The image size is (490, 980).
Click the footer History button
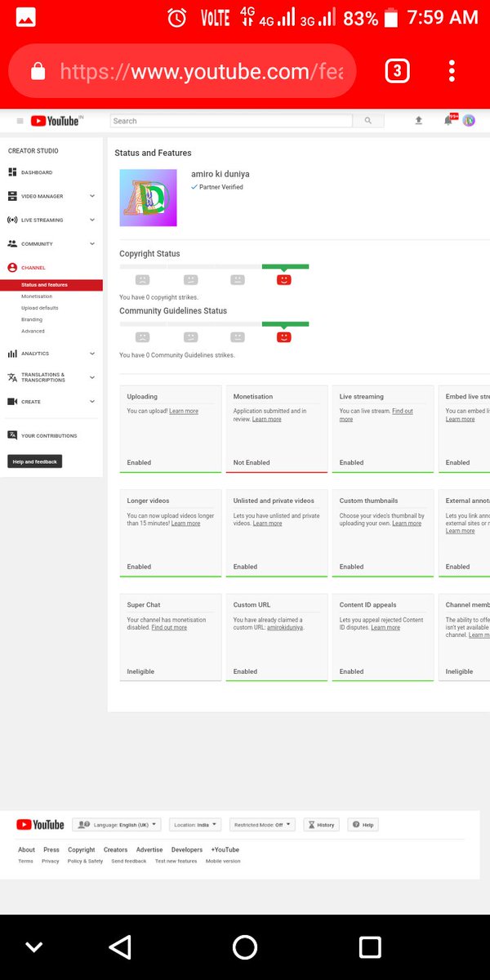[321, 825]
